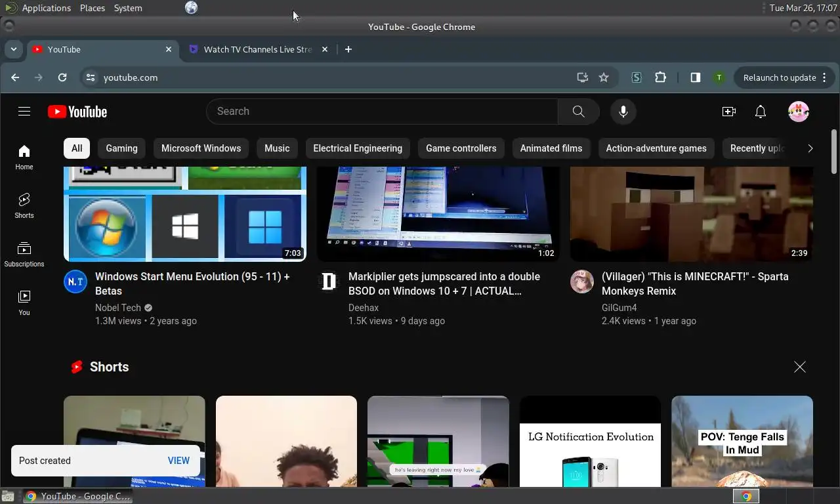Viewport: 840px width, 504px height.
Task: Select the Animated films chip
Action: [551, 148]
